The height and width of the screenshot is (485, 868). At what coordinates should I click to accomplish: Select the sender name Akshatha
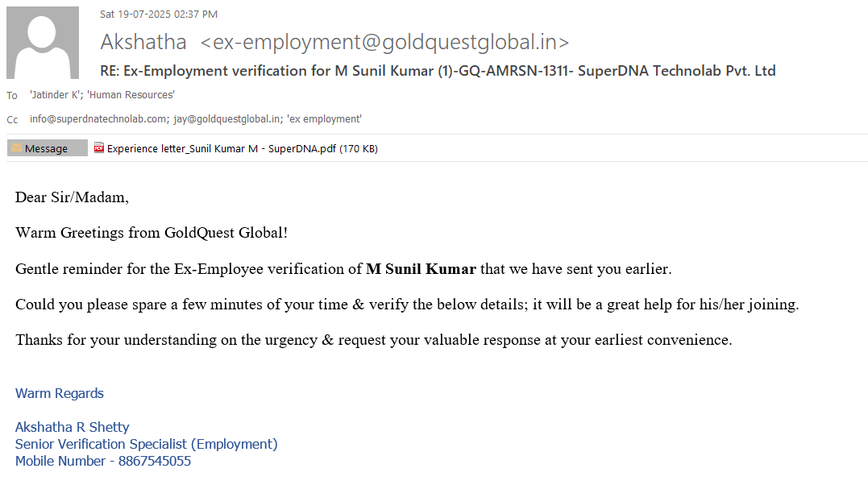(x=143, y=42)
